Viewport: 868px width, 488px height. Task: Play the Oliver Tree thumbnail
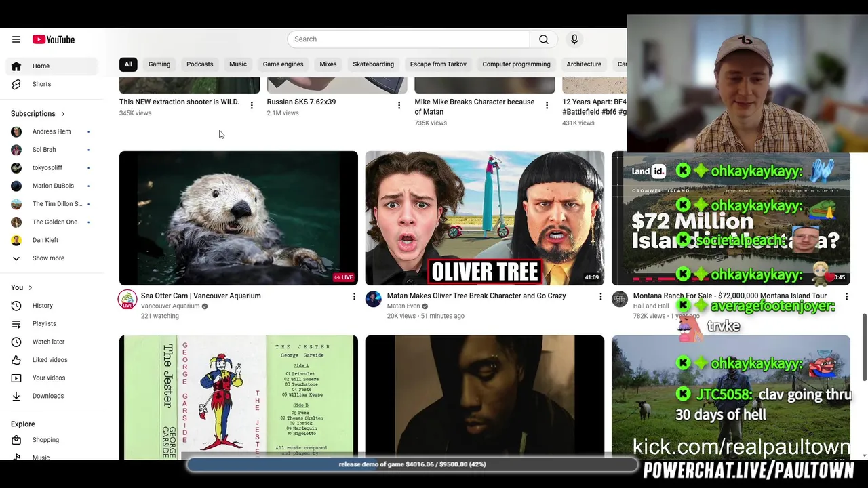tap(485, 218)
